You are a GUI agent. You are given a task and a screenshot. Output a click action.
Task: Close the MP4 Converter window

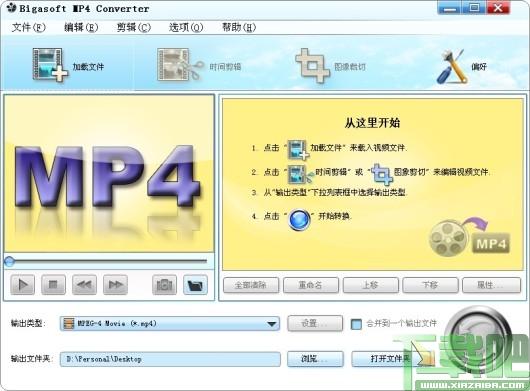pos(498,8)
